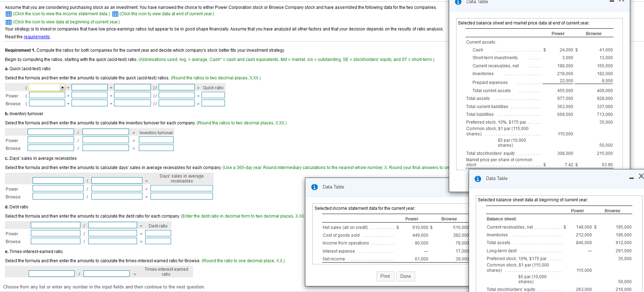Click Power's debt ratio numerator field
This screenshot has width=644, height=292.
[x=56, y=233]
